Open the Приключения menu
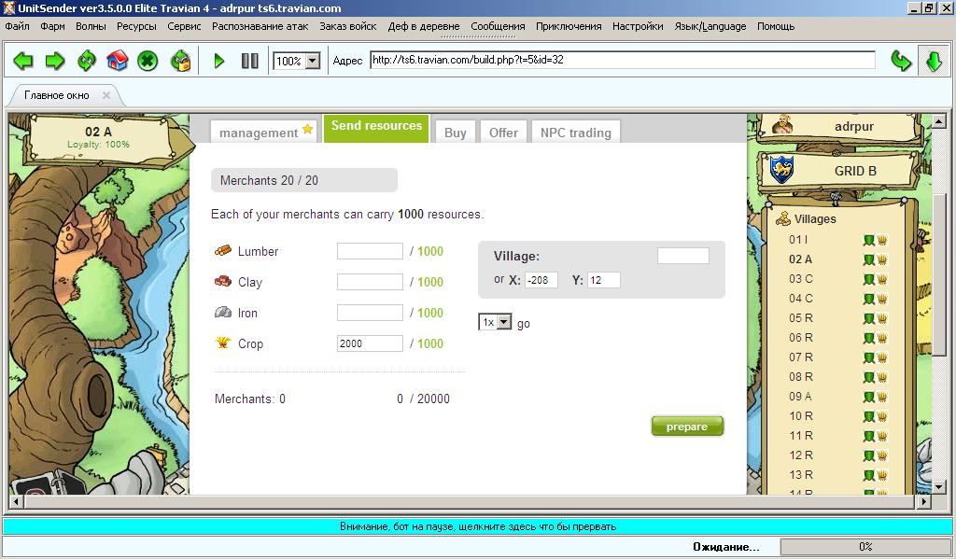Viewport: 956px width, 560px height. (569, 26)
